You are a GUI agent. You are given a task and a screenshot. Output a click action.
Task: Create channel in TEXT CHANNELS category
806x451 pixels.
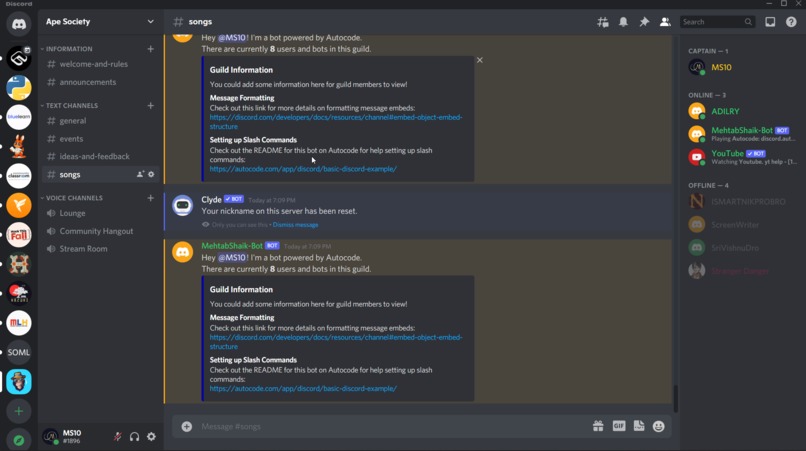(x=151, y=105)
